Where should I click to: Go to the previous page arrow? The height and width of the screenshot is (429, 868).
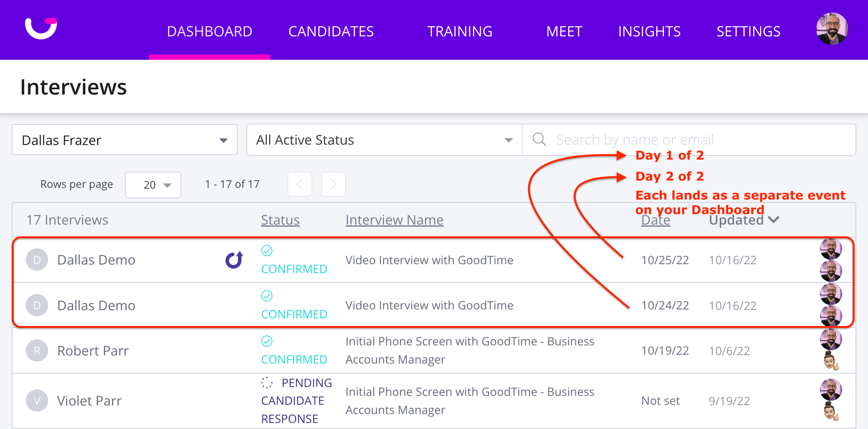[299, 184]
